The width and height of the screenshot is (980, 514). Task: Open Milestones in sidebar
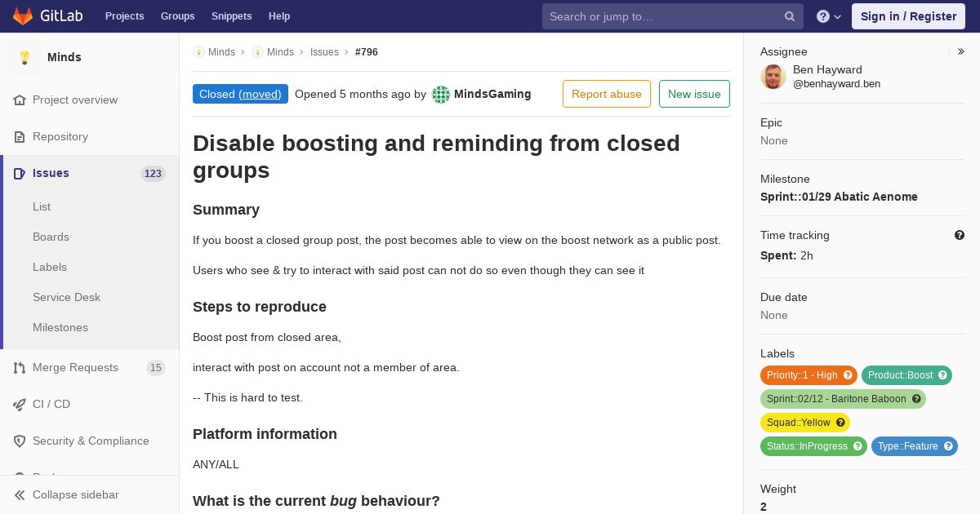[60, 327]
